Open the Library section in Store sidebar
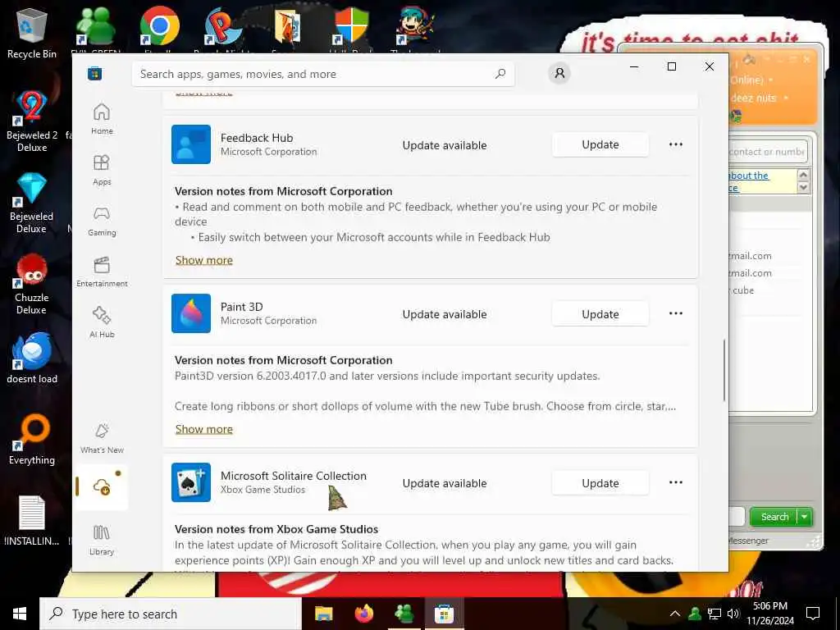Viewport: 840px width, 630px height. tap(102, 540)
